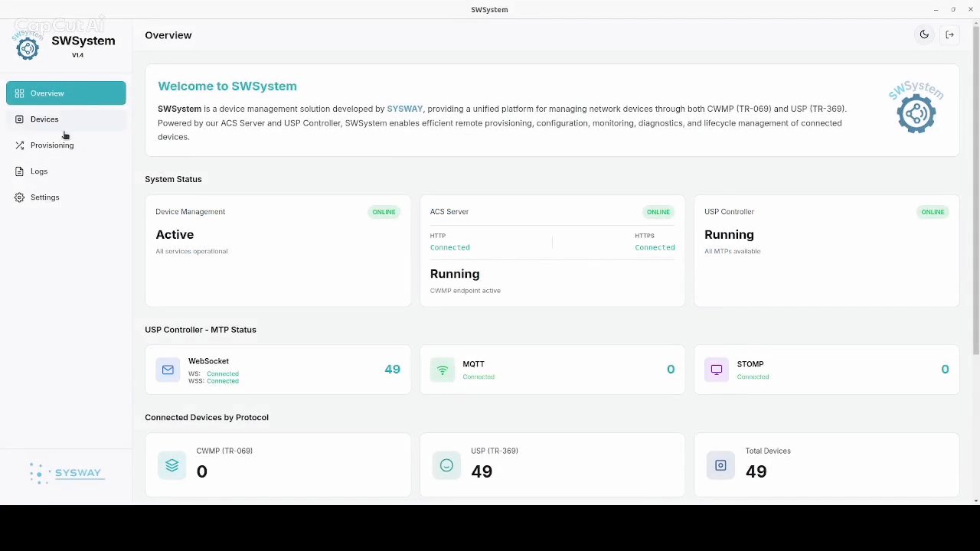
Task: Go to Provisioning section
Action: pos(66,145)
